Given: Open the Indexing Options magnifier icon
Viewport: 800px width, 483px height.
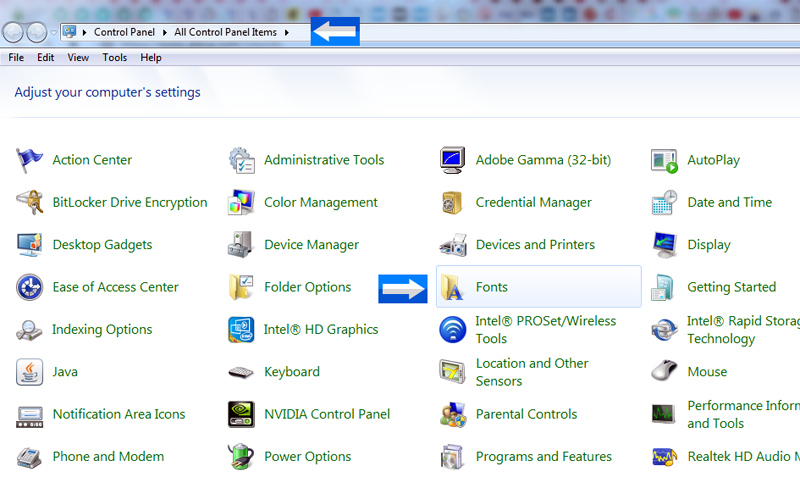Looking at the screenshot, I should click(x=29, y=330).
